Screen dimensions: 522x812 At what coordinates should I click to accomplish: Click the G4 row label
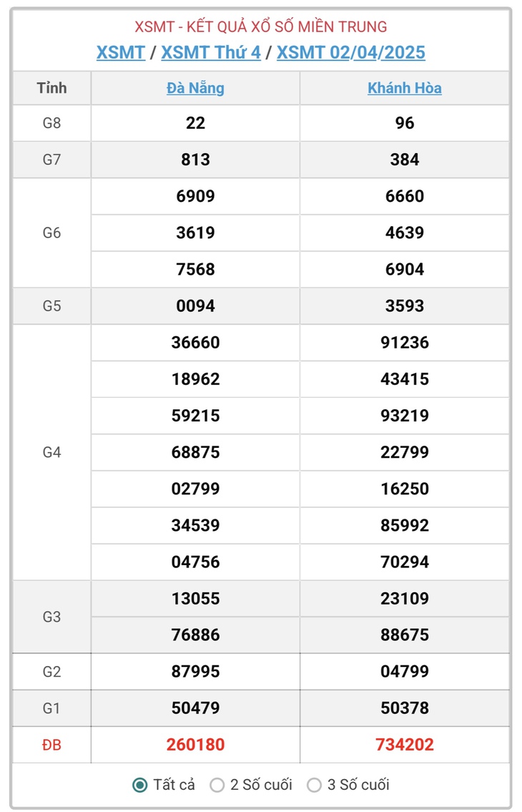pyautogui.click(x=51, y=452)
